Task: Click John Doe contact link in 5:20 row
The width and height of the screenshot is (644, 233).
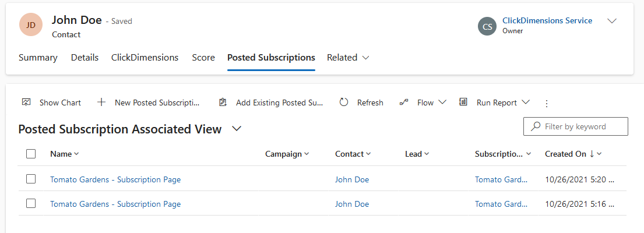Action: (352, 179)
